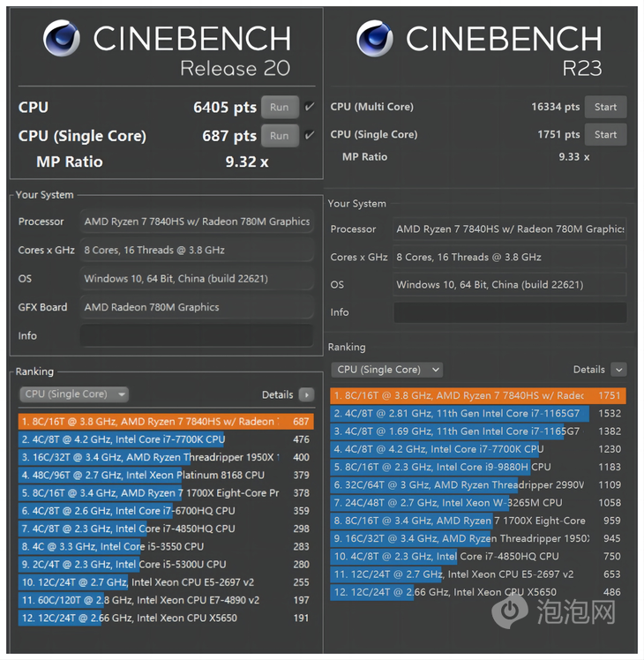644x660 pixels.
Task: Click the R23 OS field
Action: [x=510, y=284]
